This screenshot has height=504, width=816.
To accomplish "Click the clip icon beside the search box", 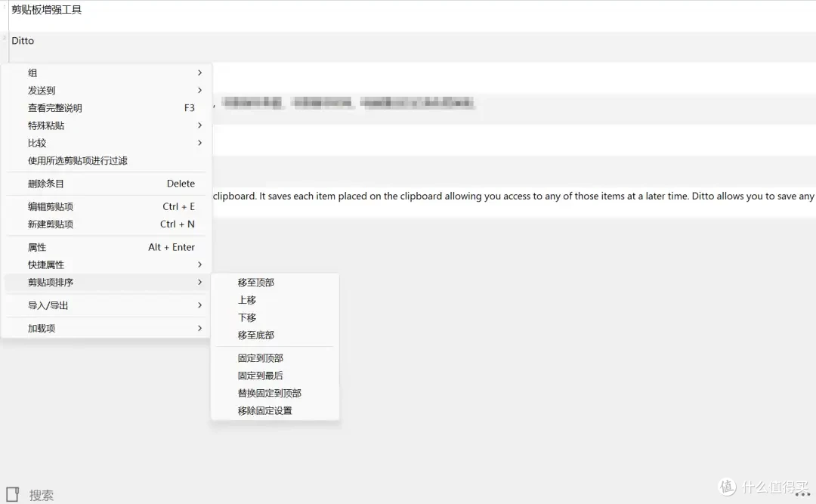I will [13, 494].
